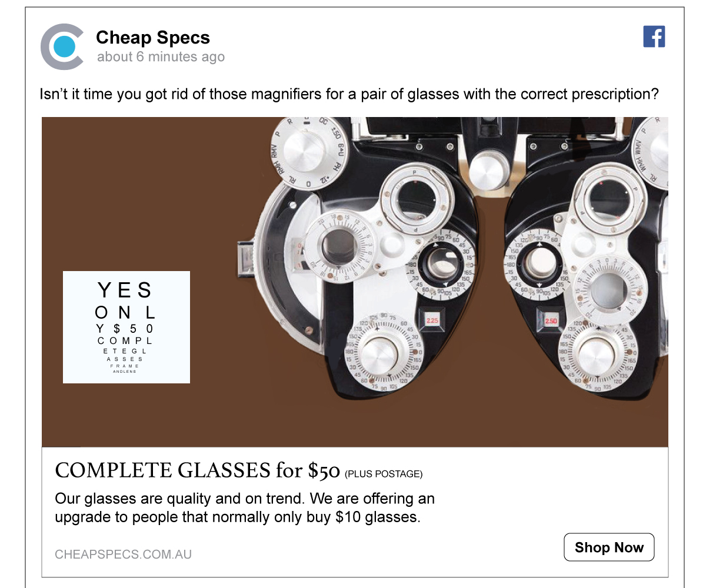The width and height of the screenshot is (706, 588).
Task: Click the "COMPLETE GLASSES for $50" headline
Action: (x=197, y=470)
